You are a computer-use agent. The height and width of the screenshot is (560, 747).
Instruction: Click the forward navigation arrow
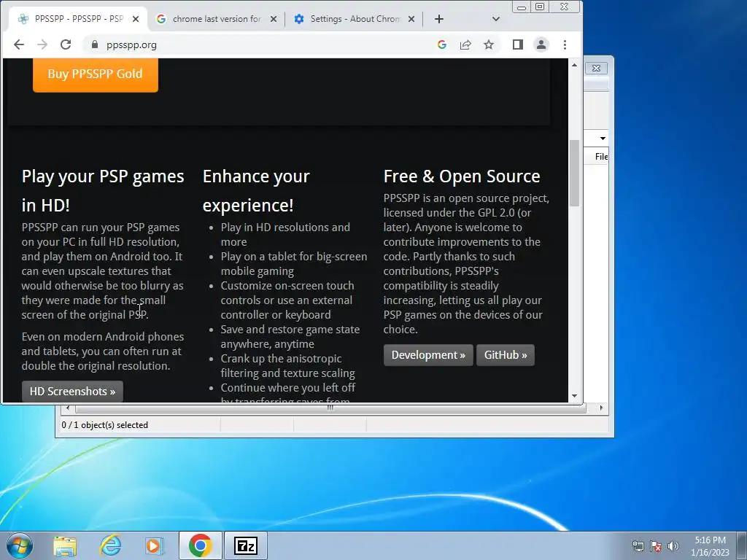click(42, 44)
